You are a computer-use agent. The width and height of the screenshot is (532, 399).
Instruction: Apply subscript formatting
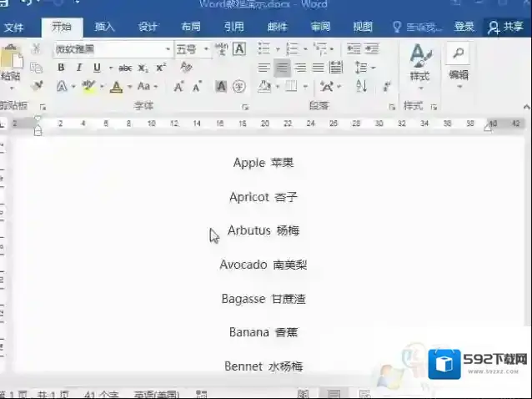pos(143,68)
